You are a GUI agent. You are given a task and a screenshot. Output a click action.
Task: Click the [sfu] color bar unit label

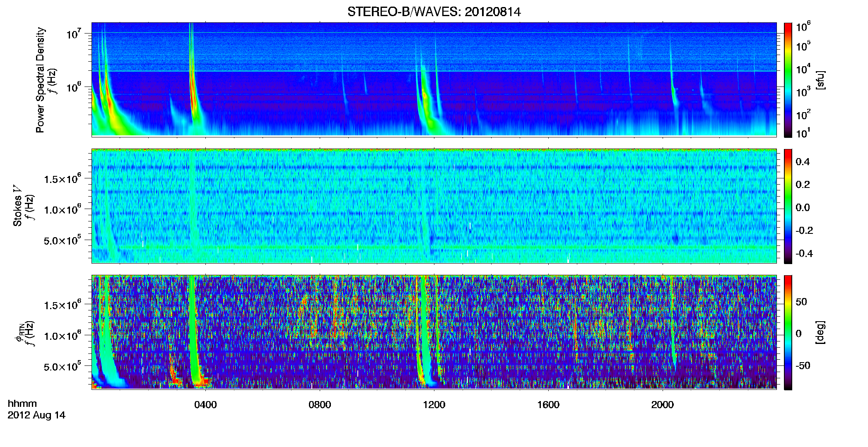click(820, 80)
